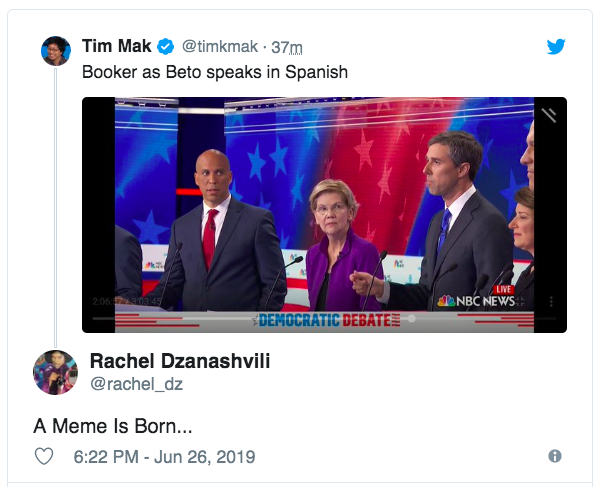Visit the @rachel_dz handle
The width and height of the screenshot is (600, 487).
(x=137, y=384)
